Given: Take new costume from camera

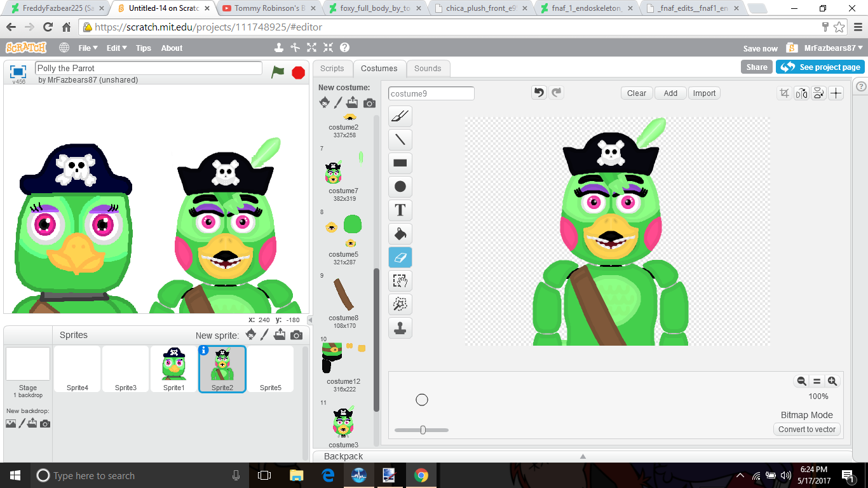Looking at the screenshot, I should click(369, 104).
